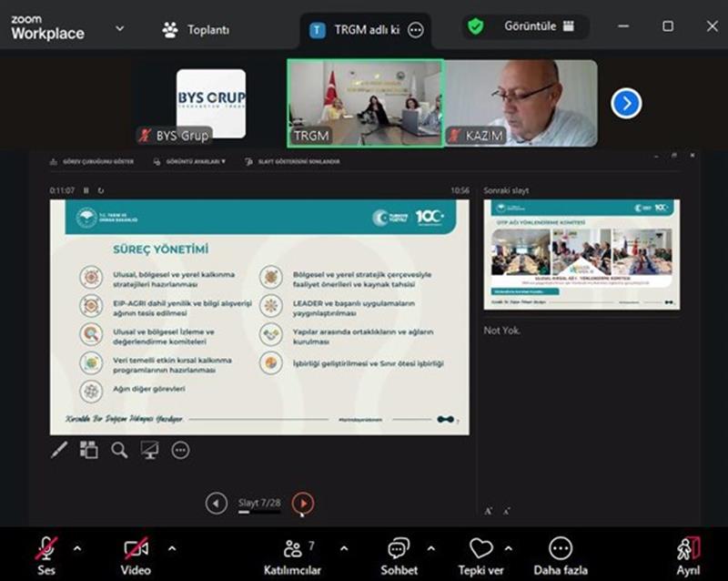Click the Görüntüle view button
Viewport: 728px width, 581px height.
click(x=523, y=26)
